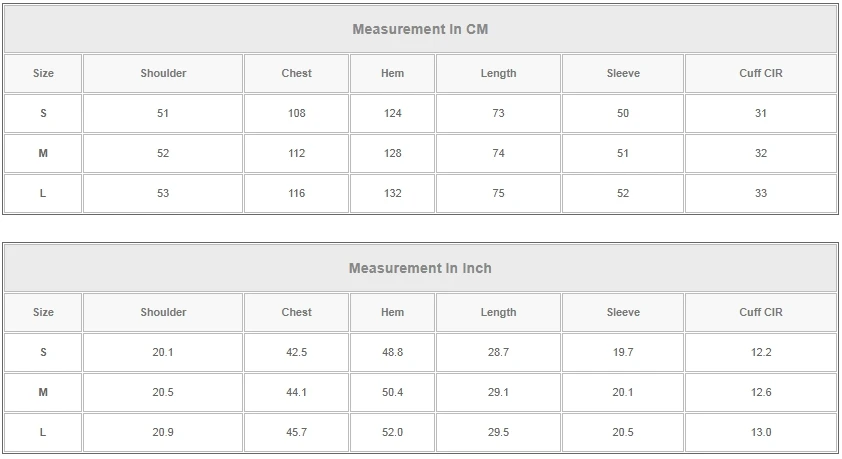The height and width of the screenshot is (459, 842).
Task: Select the size S row label in the CM table
Action: (x=43, y=113)
